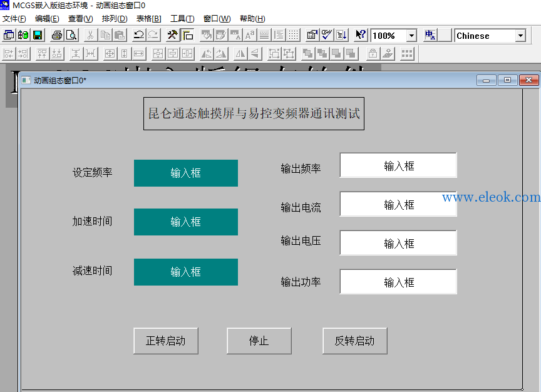Click the horizontal flip mirror icon
Image resolution: width=541 pixels, height=392 pixels.
pos(240,54)
